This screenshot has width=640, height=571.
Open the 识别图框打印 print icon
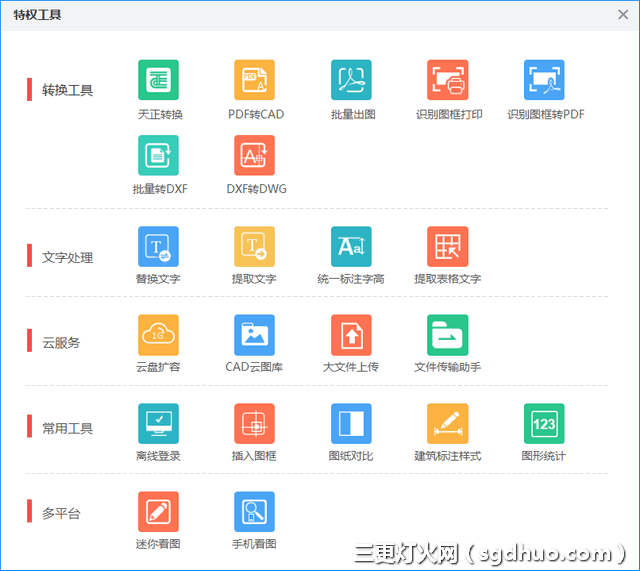point(447,80)
